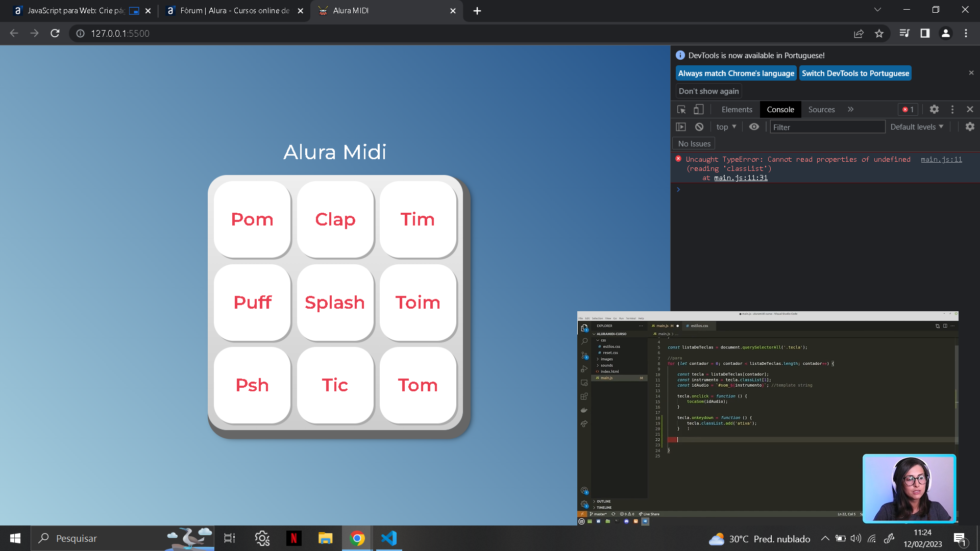980x551 pixels.
Task: Show the console sidebar panel icon
Action: (681, 127)
